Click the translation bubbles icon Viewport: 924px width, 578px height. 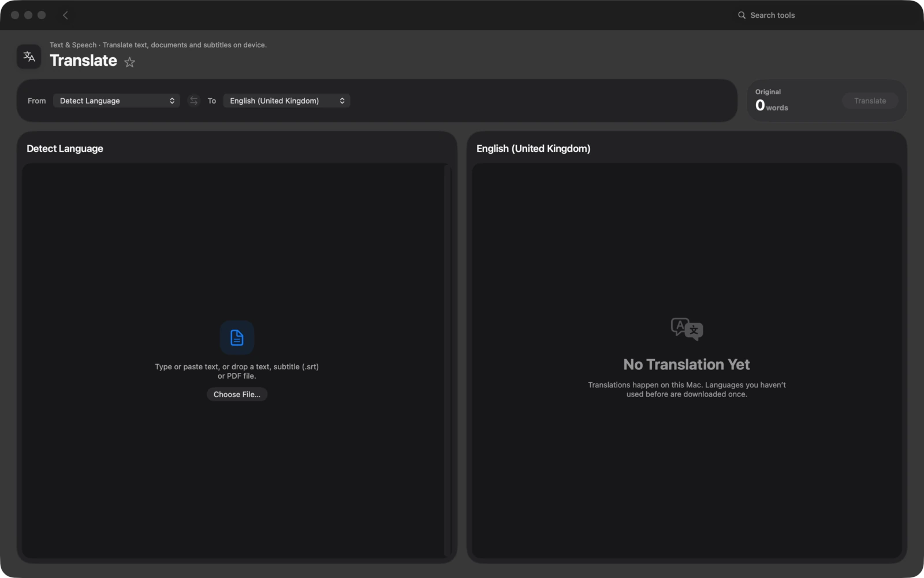[687, 329]
